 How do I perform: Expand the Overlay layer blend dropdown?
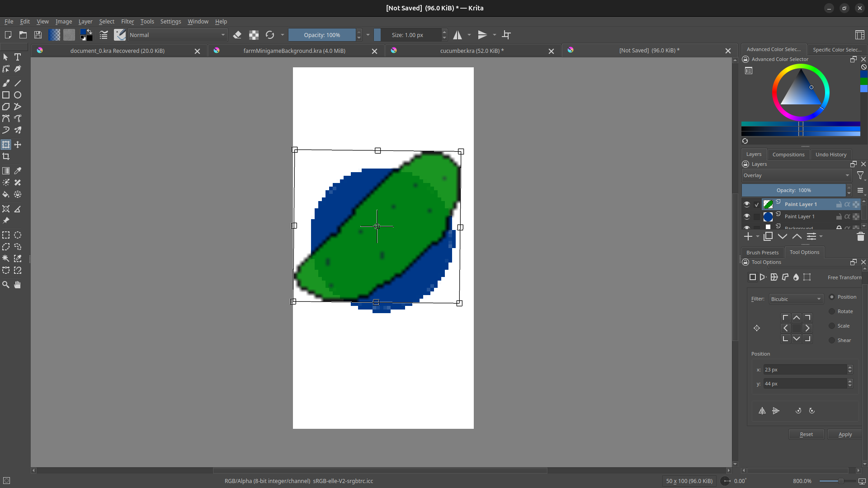796,175
